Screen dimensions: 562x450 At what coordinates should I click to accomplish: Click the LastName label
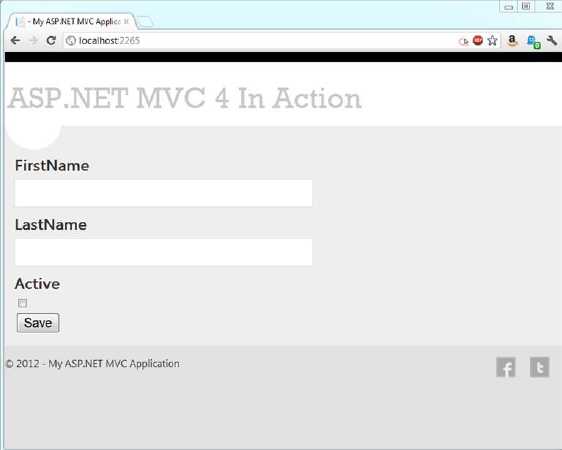point(51,225)
